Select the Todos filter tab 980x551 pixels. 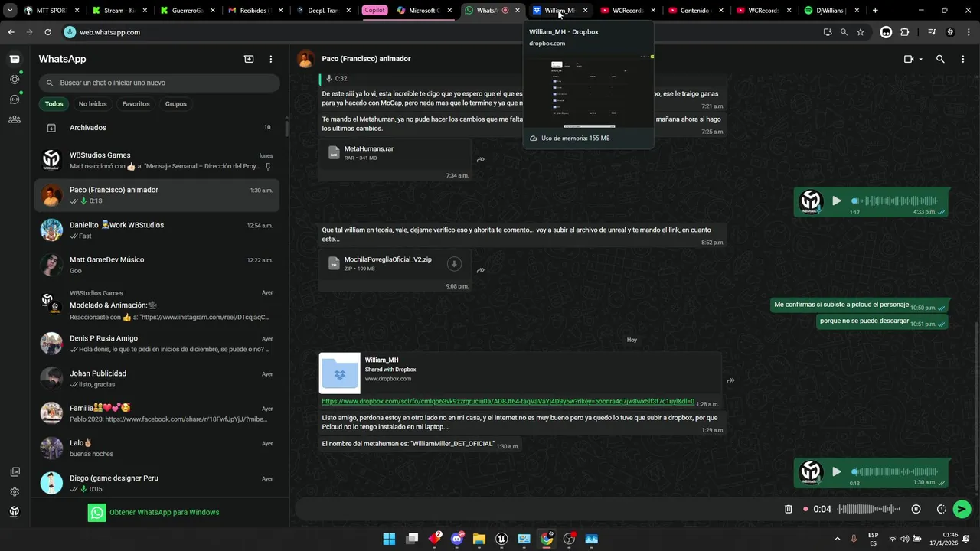(54, 104)
